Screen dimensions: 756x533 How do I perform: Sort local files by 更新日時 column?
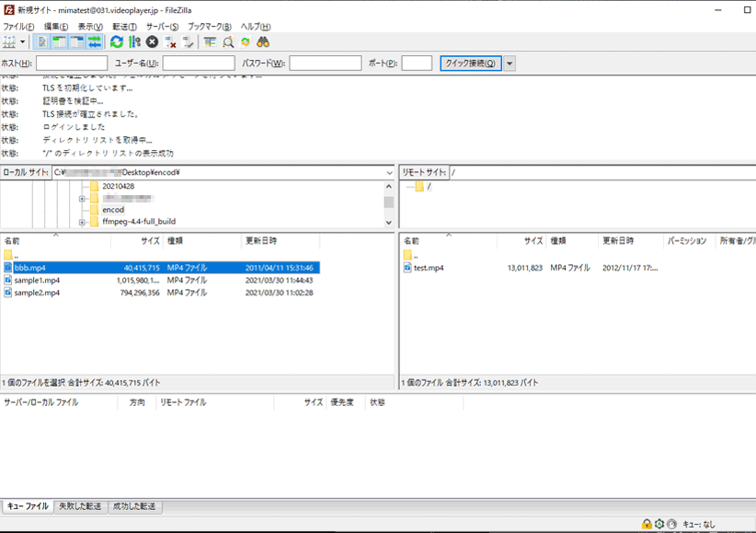click(281, 240)
